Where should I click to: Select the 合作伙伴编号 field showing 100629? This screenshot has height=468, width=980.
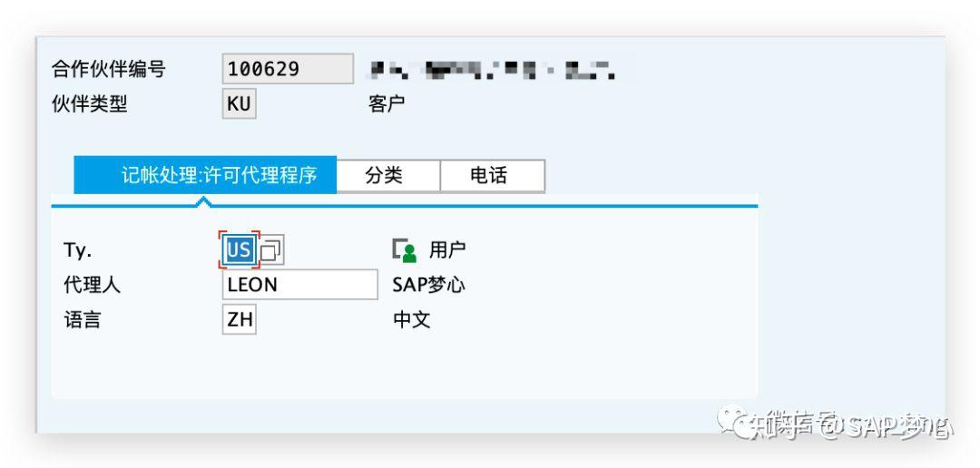[x=289, y=69]
